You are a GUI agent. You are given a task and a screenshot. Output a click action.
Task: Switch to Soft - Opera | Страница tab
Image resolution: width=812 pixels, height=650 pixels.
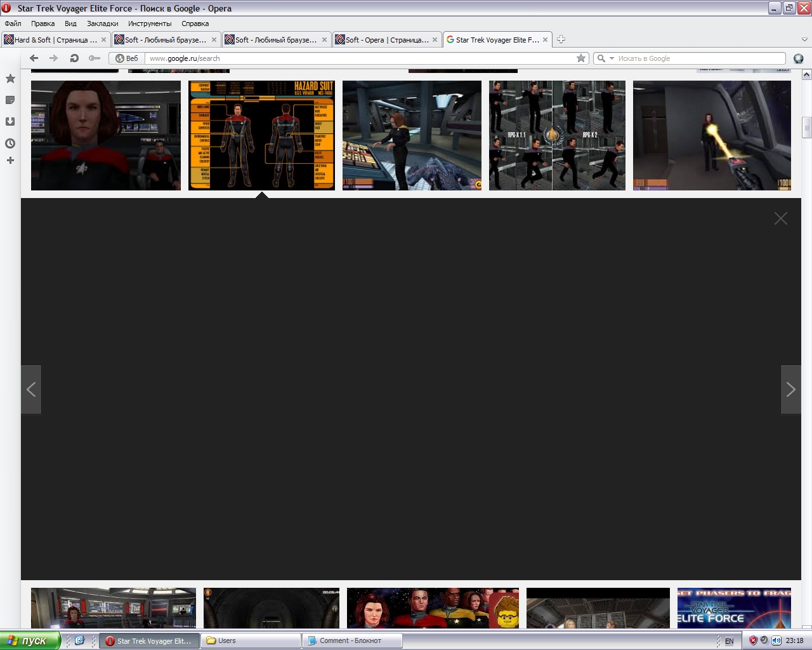coord(387,39)
